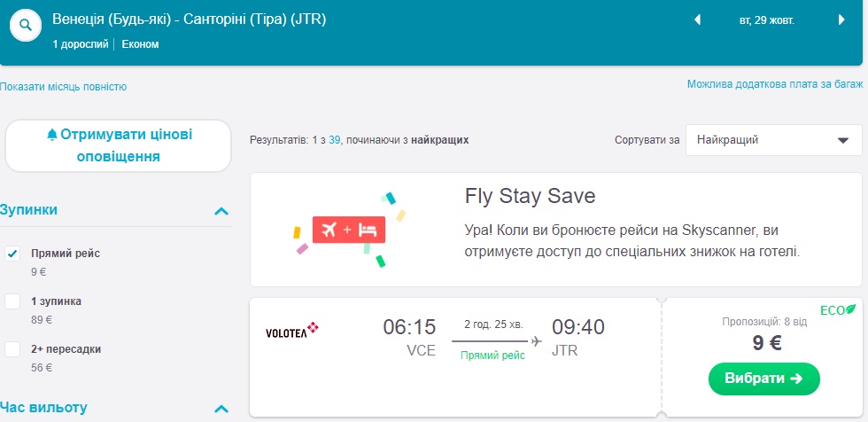Click the Volotea airline logo

coord(291,332)
